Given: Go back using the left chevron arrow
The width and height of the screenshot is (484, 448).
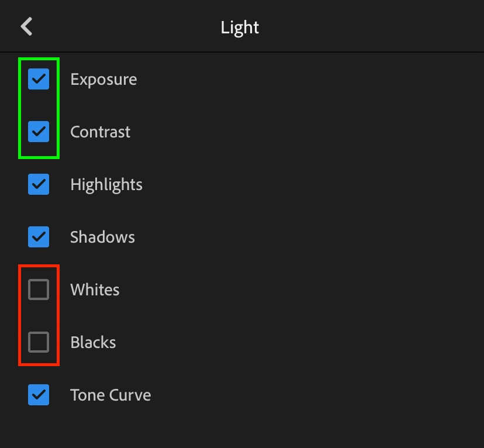Looking at the screenshot, I should click(x=26, y=26).
